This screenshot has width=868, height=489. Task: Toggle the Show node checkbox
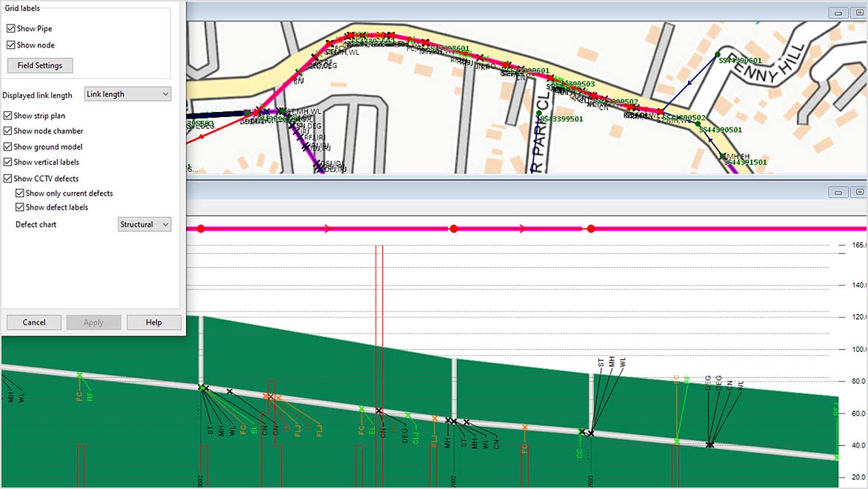point(11,45)
